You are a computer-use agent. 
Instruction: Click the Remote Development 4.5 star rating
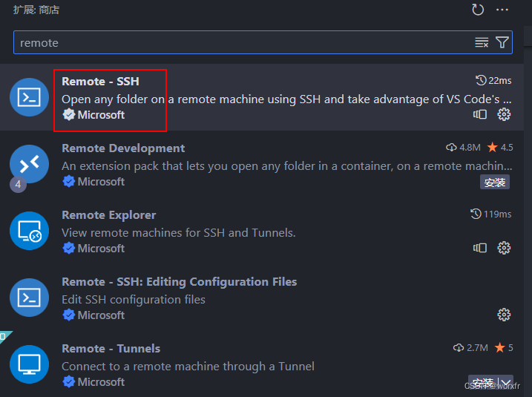click(x=500, y=147)
